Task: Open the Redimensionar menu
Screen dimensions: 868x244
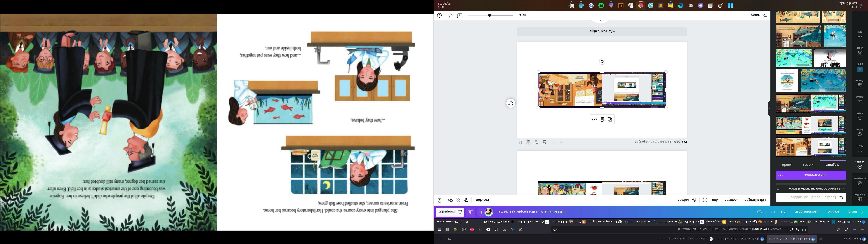Action: coord(807,212)
